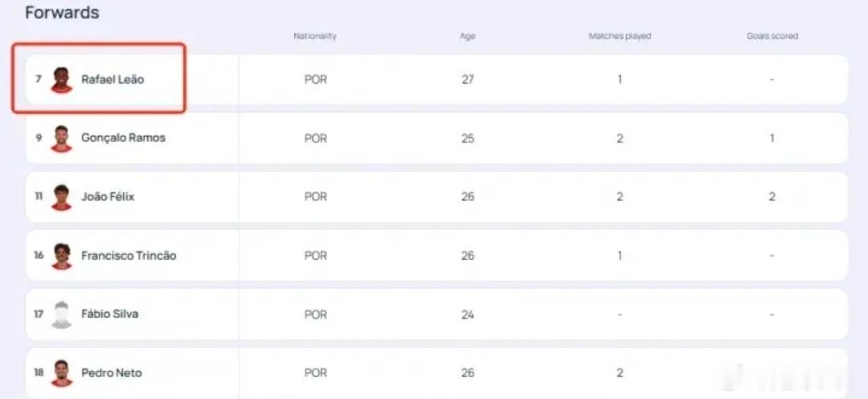Viewport: 868px width, 399px height.
Task: Open the Pedro Neto name link
Action: [x=112, y=372]
